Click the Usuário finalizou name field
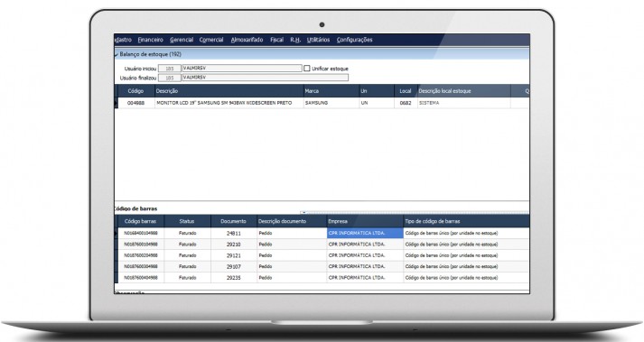The height and width of the screenshot is (342, 644). pyautogui.click(x=265, y=78)
